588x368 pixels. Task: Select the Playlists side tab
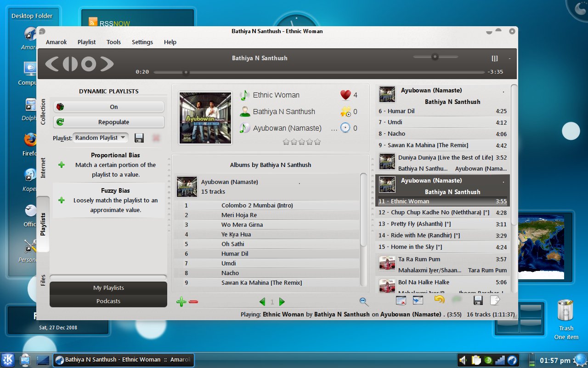pyautogui.click(x=43, y=224)
